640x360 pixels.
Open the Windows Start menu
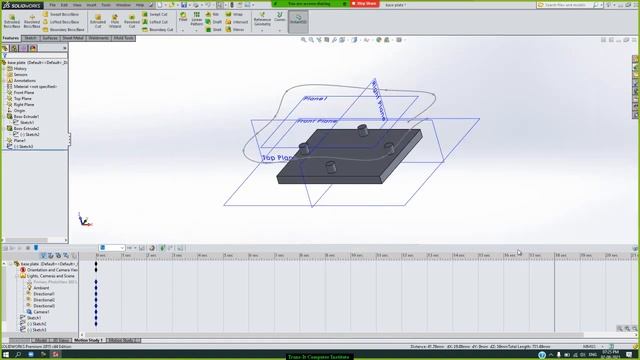coord(6,355)
